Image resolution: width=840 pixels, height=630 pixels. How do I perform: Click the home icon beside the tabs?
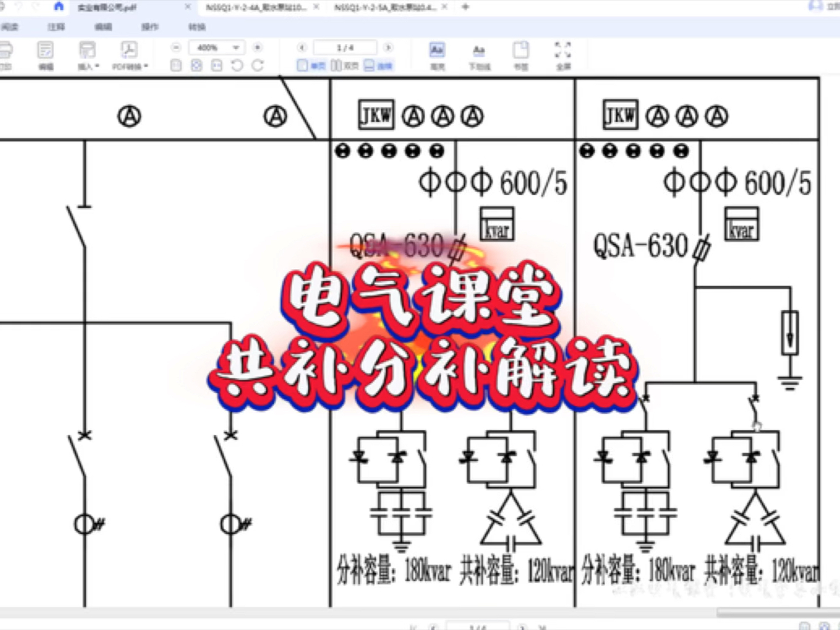tap(58, 7)
